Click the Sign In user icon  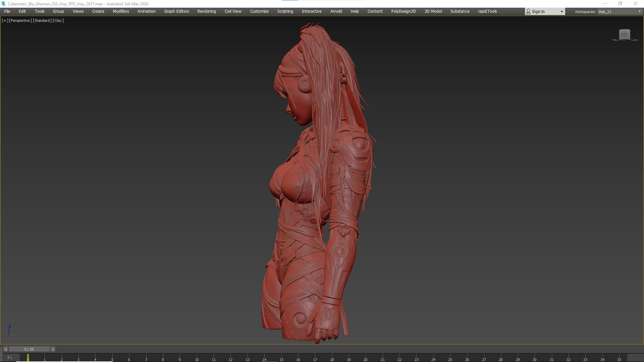tap(528, 11)
